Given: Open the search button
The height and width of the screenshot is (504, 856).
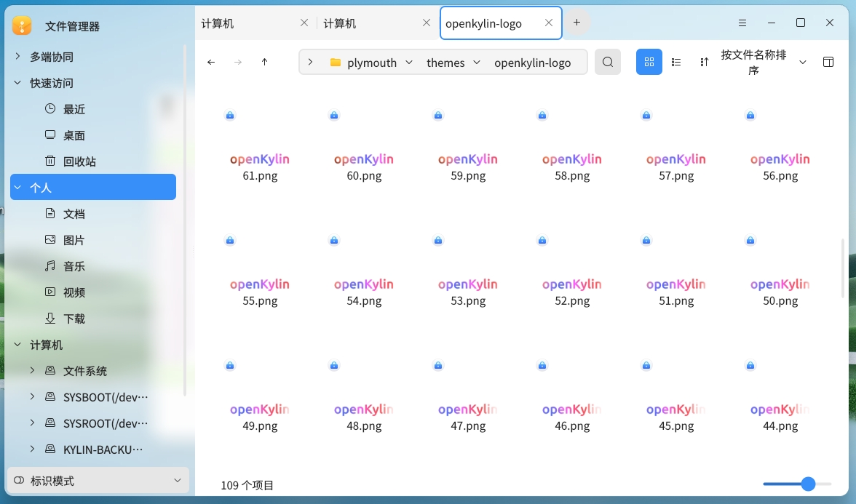Looking at the screenshot, I should click(608, 63).
